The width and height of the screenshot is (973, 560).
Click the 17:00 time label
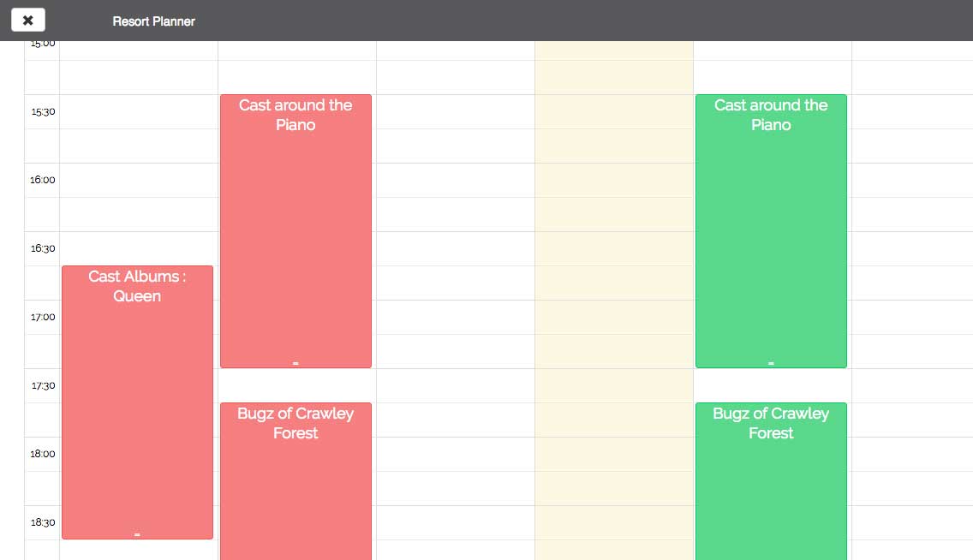coord(43,317)
